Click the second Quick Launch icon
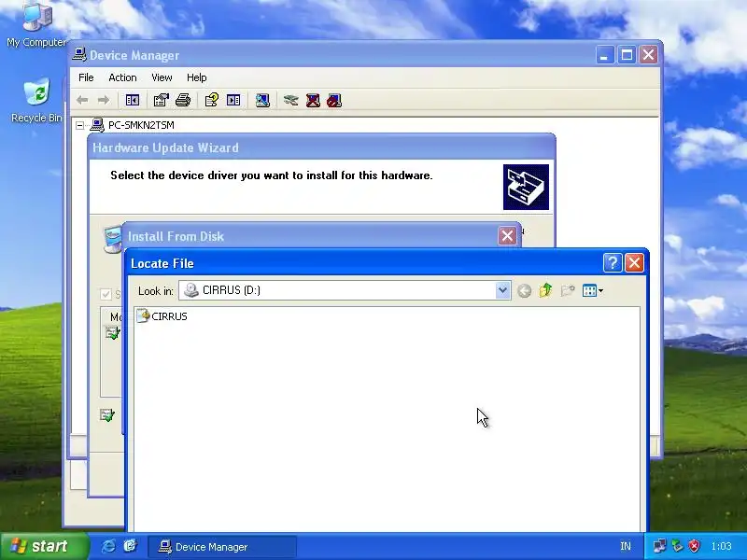The height and width of the screenshot is (560, 747). pos(130,546)
